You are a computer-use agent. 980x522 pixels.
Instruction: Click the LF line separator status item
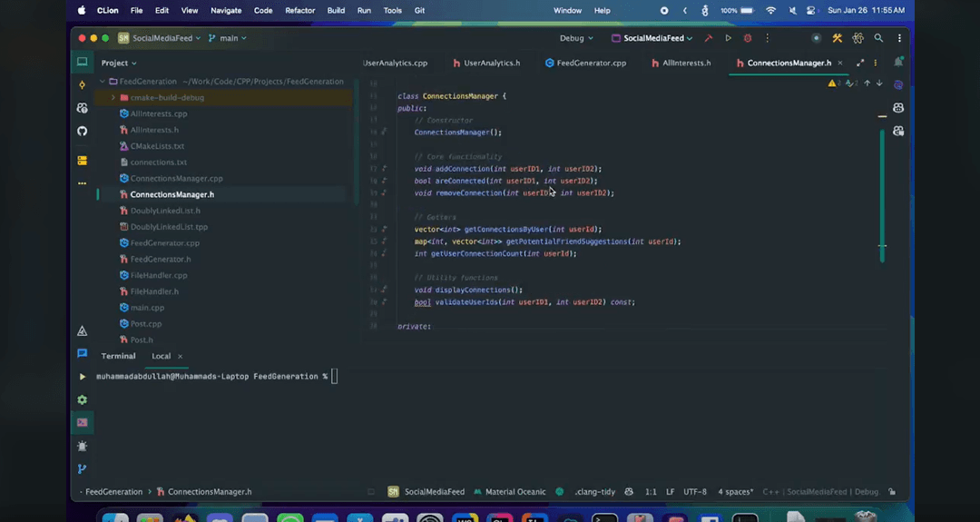click(x=670, y=492)
